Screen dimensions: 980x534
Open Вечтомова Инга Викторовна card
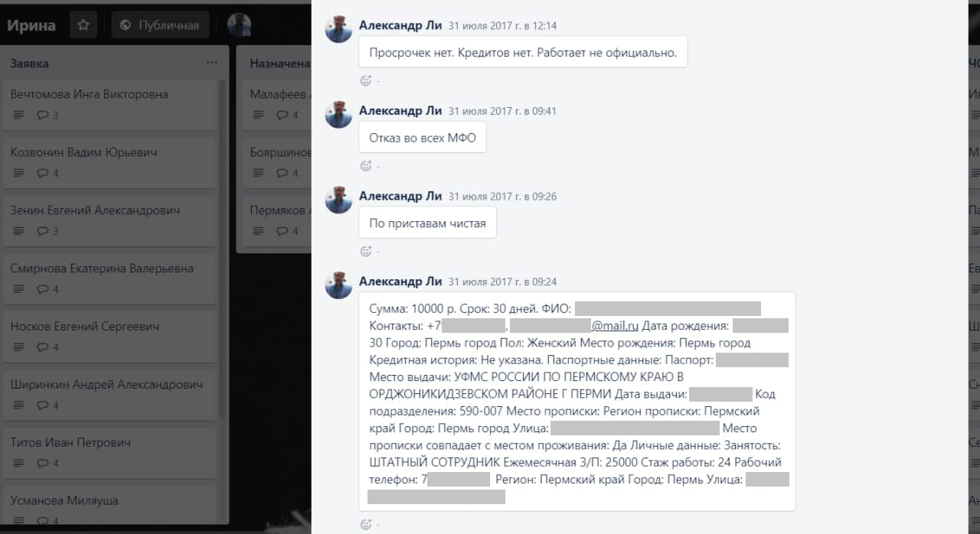[110, 103]
